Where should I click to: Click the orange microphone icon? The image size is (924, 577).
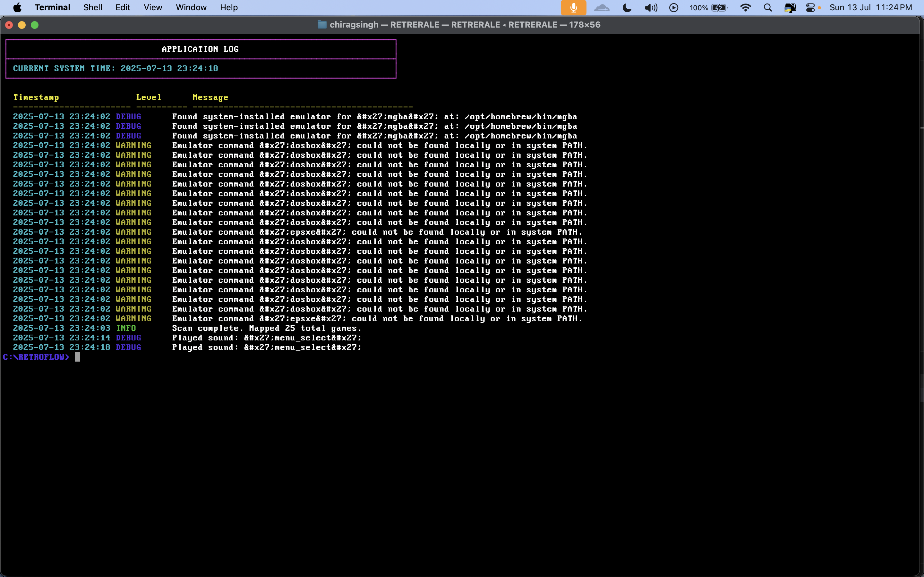[x=573, y=8]
